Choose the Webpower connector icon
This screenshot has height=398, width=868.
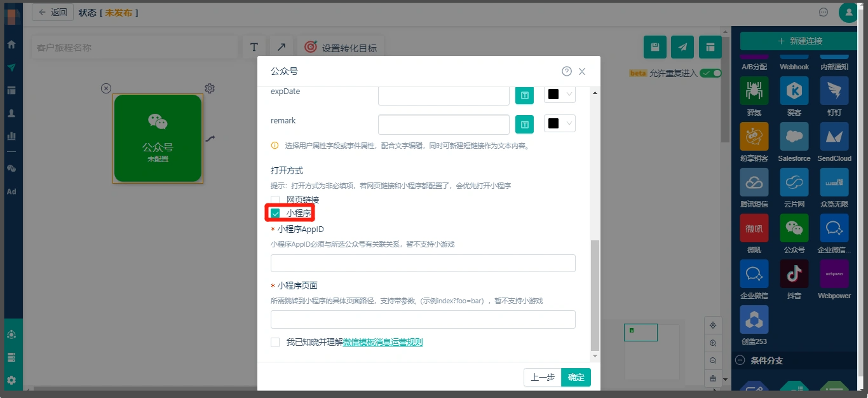(x=834, y=274)
